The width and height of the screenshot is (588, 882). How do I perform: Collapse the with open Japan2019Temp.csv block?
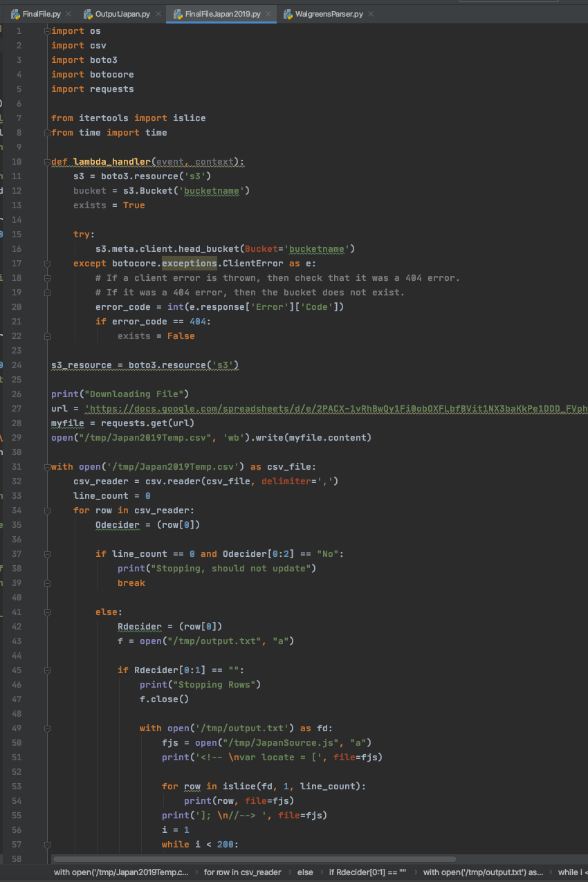[x=47, y=467]
